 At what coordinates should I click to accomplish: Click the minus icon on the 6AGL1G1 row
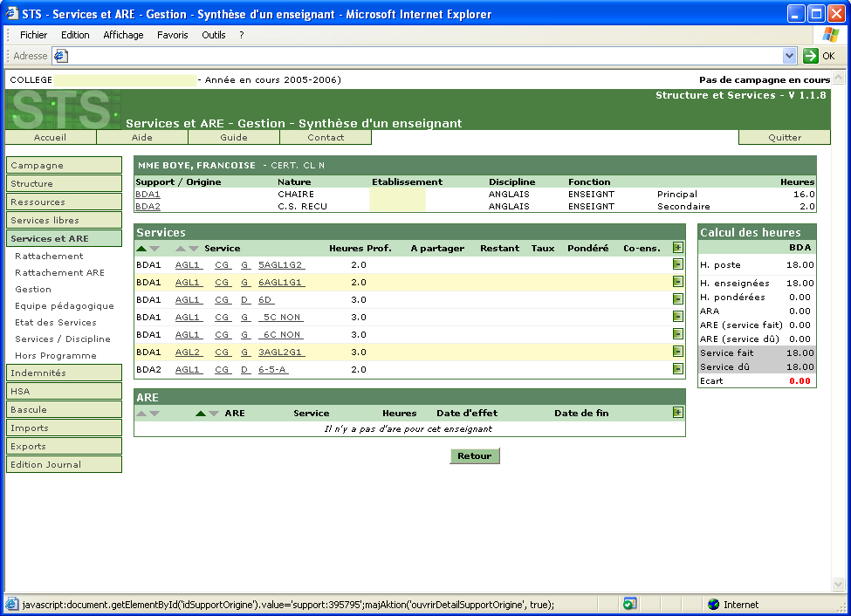677,282
